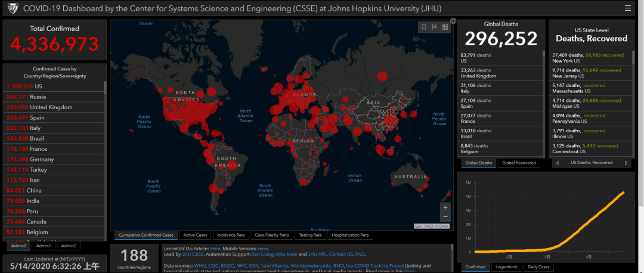
Task: Switch chart to Logarithmic view
Action: coord(506,267)
